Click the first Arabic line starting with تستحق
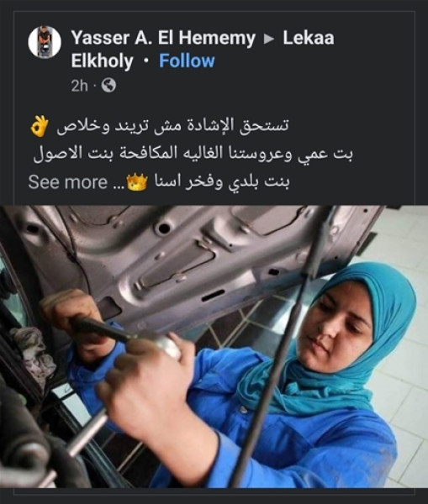This screenshot has height=504, width=428. [x=172, y=126]
